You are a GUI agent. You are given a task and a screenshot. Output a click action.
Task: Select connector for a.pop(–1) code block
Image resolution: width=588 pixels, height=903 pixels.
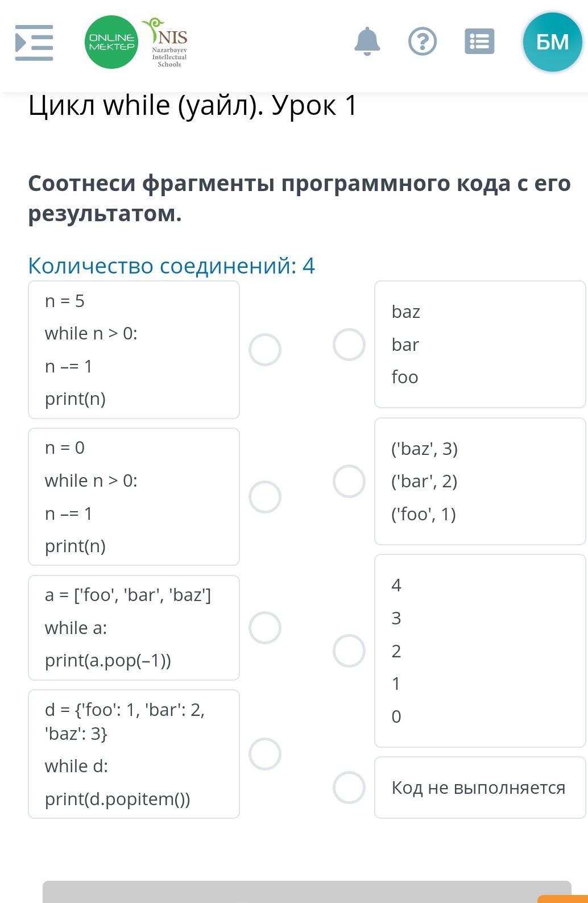point(265,628)
